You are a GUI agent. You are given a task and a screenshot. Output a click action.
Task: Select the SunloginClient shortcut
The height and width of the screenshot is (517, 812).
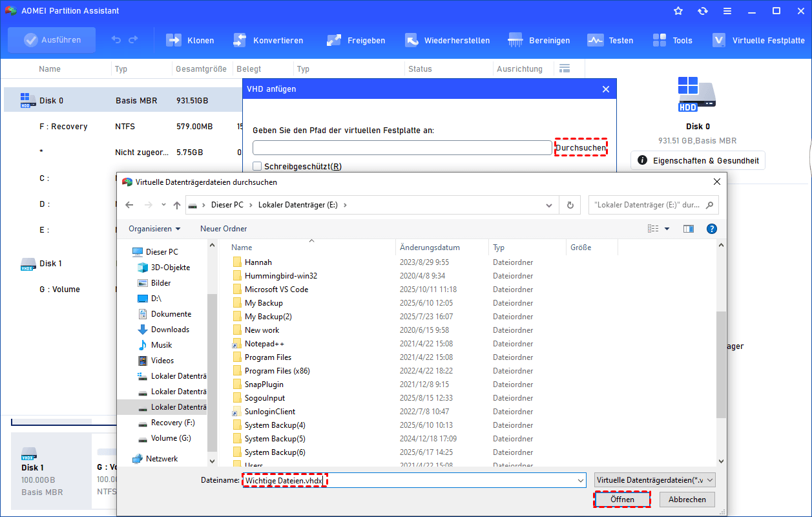tap(270, 412)
